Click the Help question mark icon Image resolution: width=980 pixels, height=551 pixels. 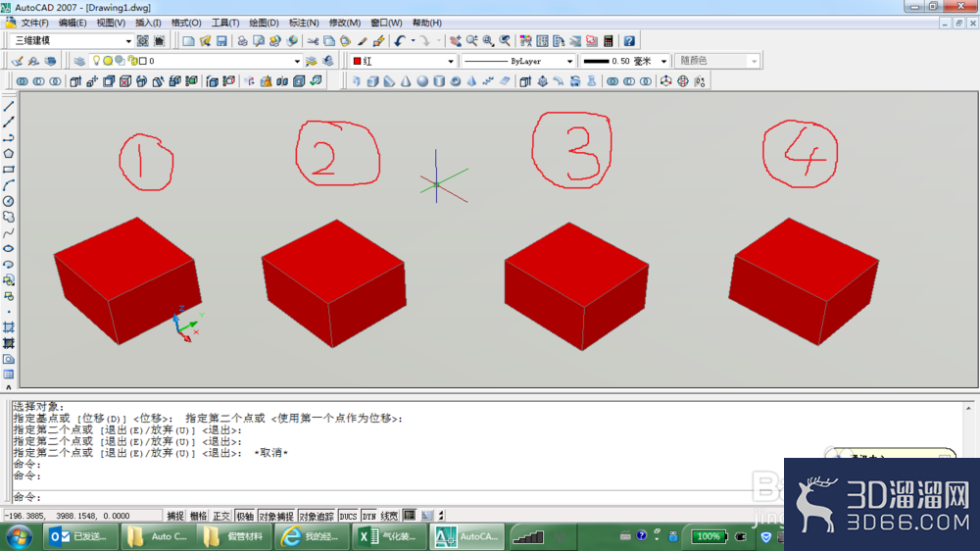click(629, 41)
